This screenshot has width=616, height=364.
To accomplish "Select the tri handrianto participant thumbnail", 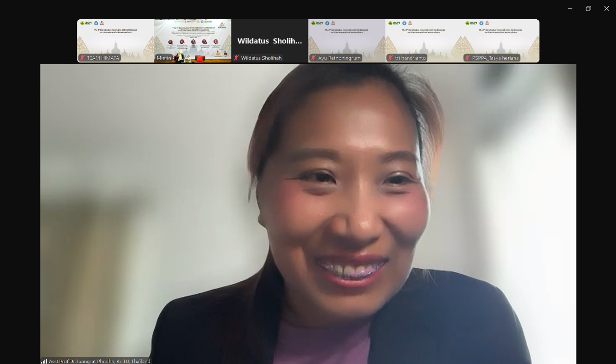I will pos(423,41).
